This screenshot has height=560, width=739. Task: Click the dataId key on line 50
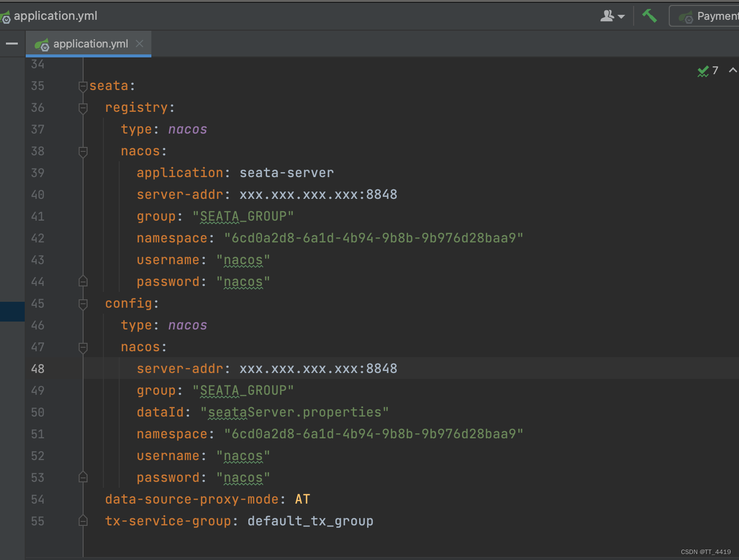pyautogui.click(x=160, y=413)
